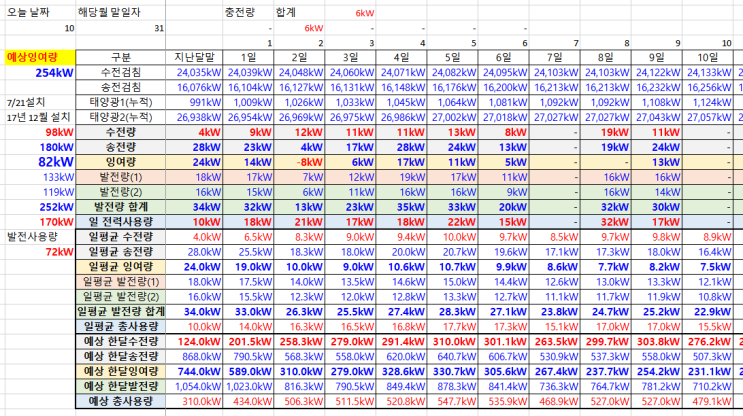
Task: Click the 16,256kW 송전검침 cell
Action: pos(707,87)
